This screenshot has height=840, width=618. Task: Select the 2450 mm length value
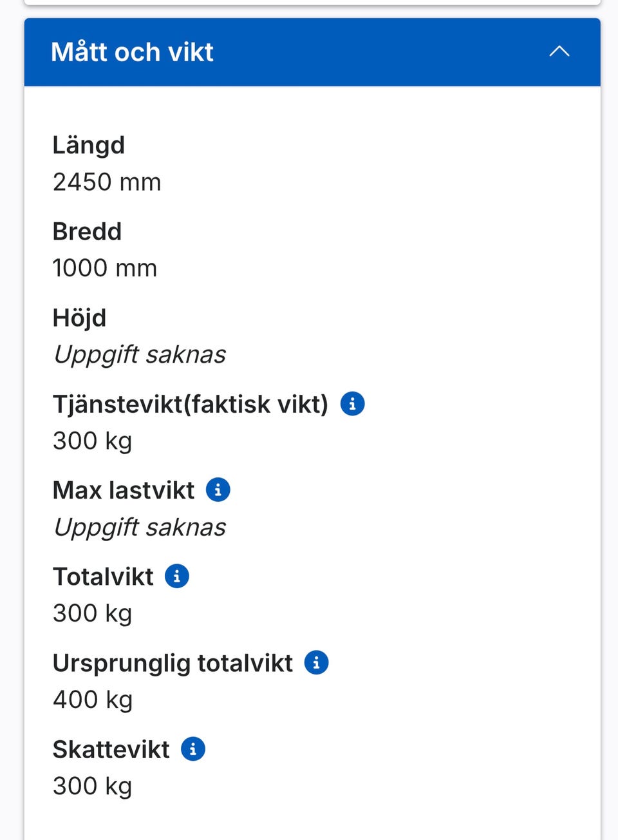[107, 182]
